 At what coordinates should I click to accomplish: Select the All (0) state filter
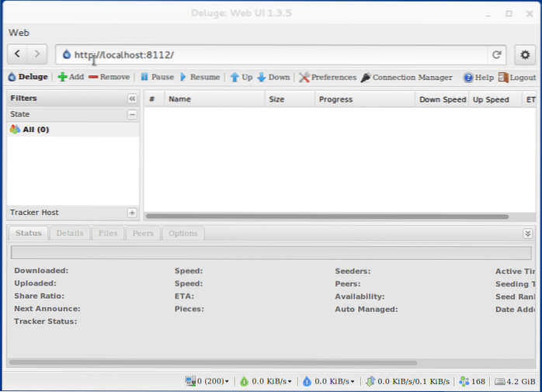coord(30,130)
